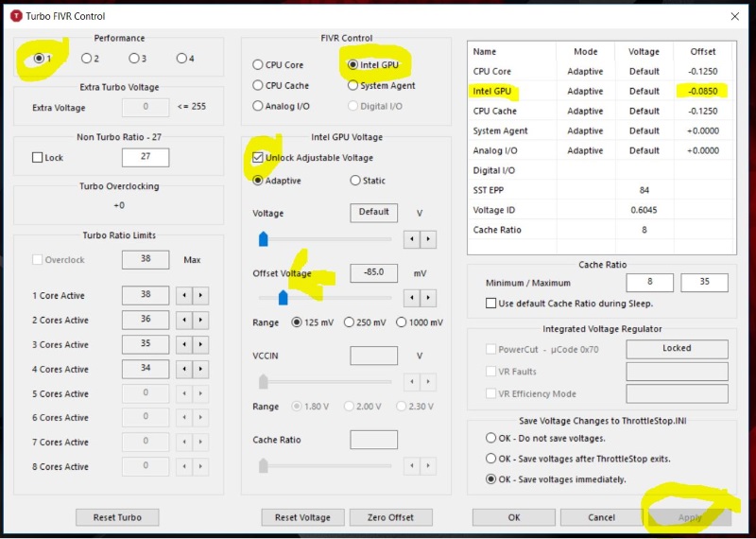Select OK - Save voltages immediately
The height and width of the screenshot is (539, 756).
coord(490,479)
